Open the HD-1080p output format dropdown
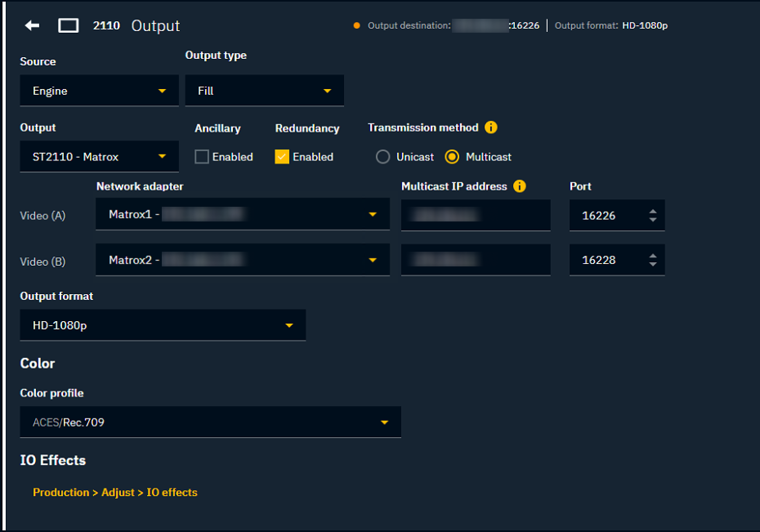Image resolution: width=760 pixels, height=532 pixels. (163, 325)
